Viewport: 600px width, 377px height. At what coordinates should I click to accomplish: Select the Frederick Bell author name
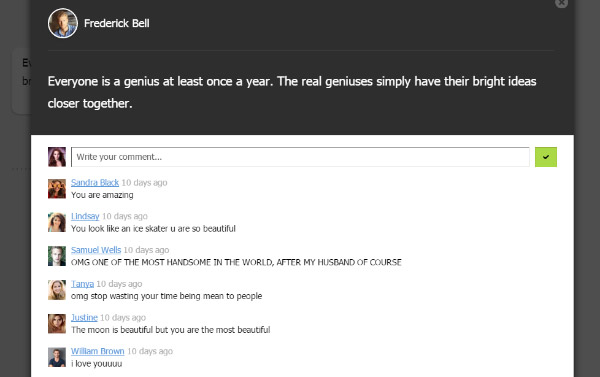click(x=117, y=23)
